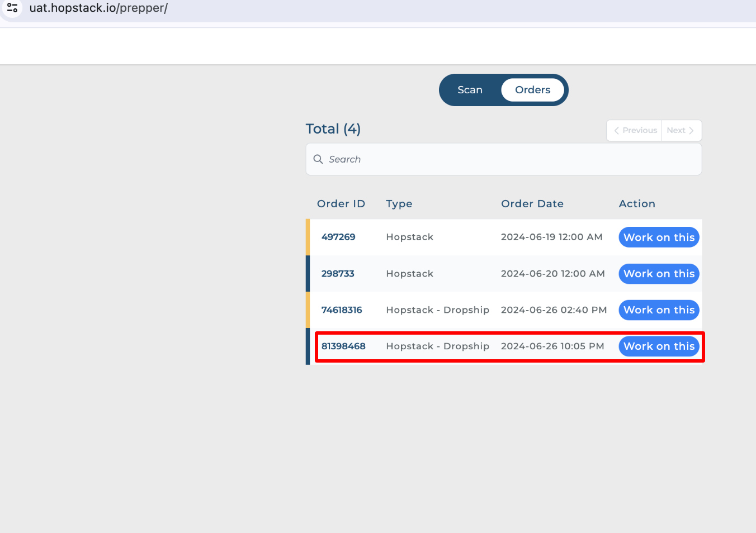Open order ID 81398468
This screenshot has height=533, width=756.
(x=343, y=346)
